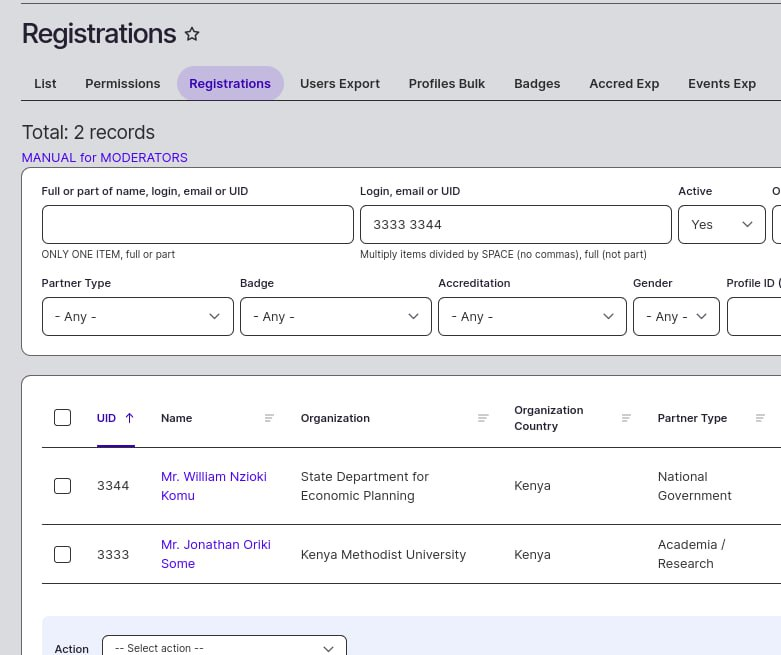Open the Accreditation filter dropdown
The image size is (781, 655).
[x=532, y=316]
